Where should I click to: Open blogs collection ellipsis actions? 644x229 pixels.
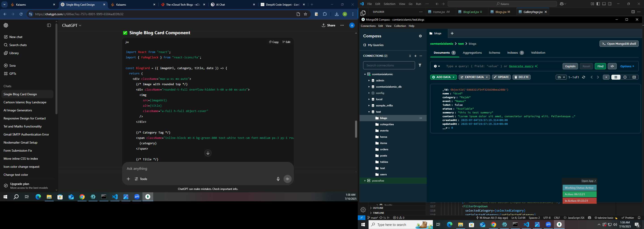tap(421, 118)
